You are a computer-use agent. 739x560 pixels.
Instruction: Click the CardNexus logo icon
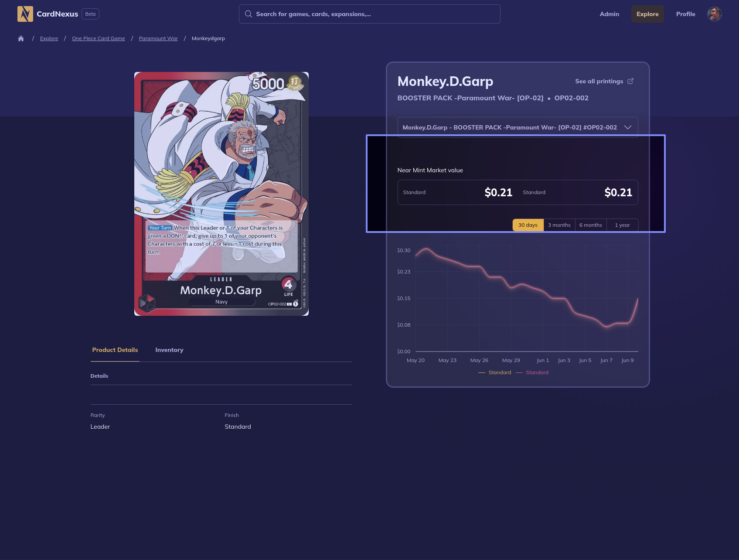point(25,14)
